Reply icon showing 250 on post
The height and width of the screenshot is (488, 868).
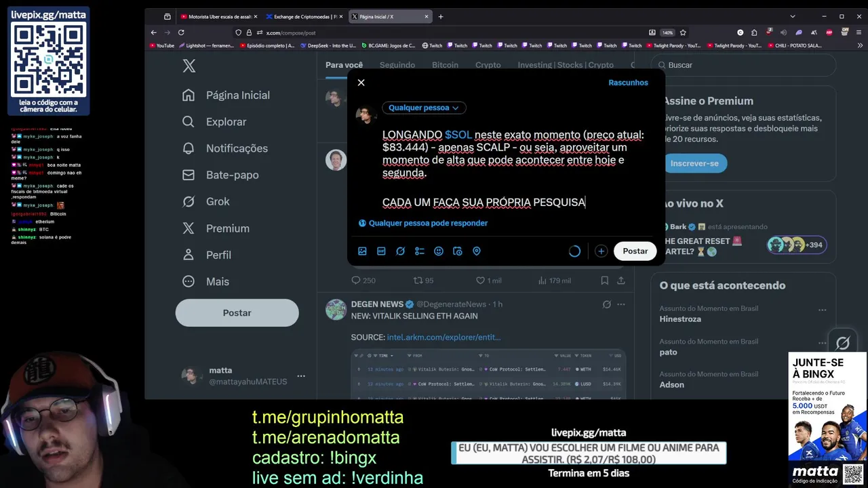[363, 280]
